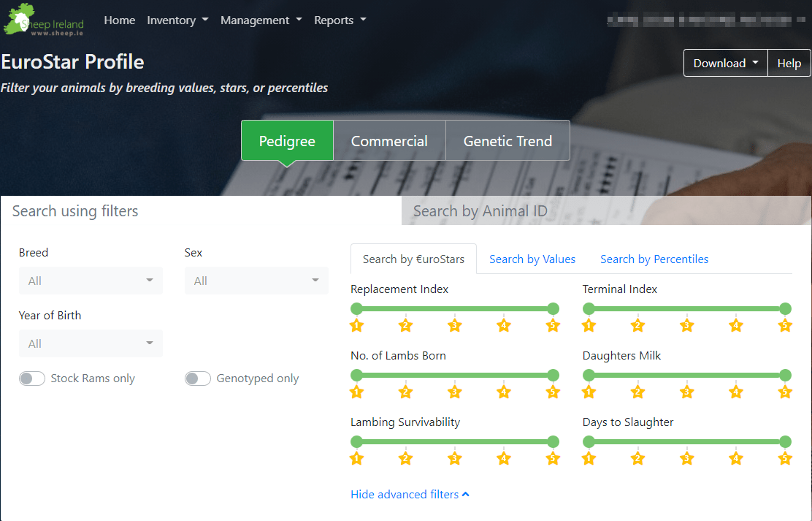Select the third star for No. of Lambs Born
Viewport: 812px width, 521px height.
454,392
